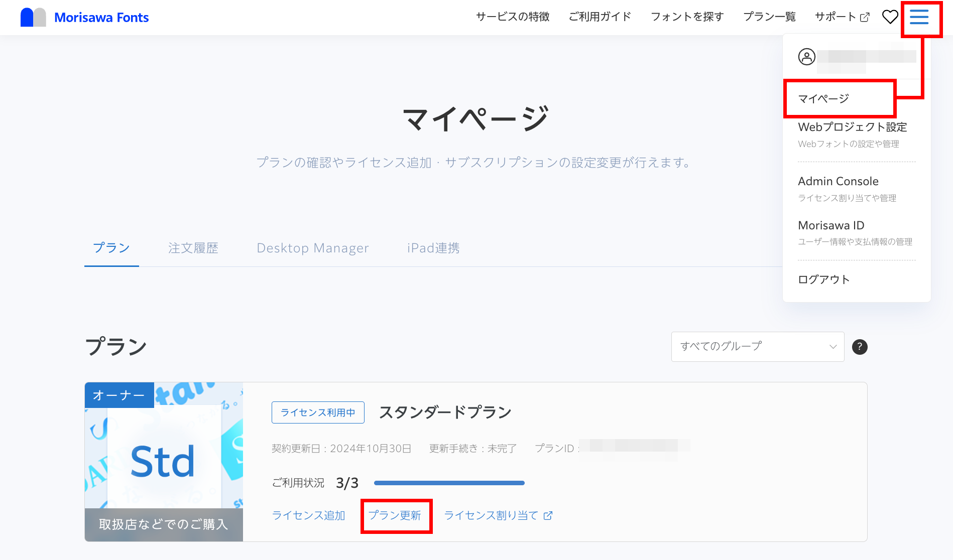This screenshot has height=560, width=953.
Task: Open Morisawa ID from the menu
Action: [831, 225]
